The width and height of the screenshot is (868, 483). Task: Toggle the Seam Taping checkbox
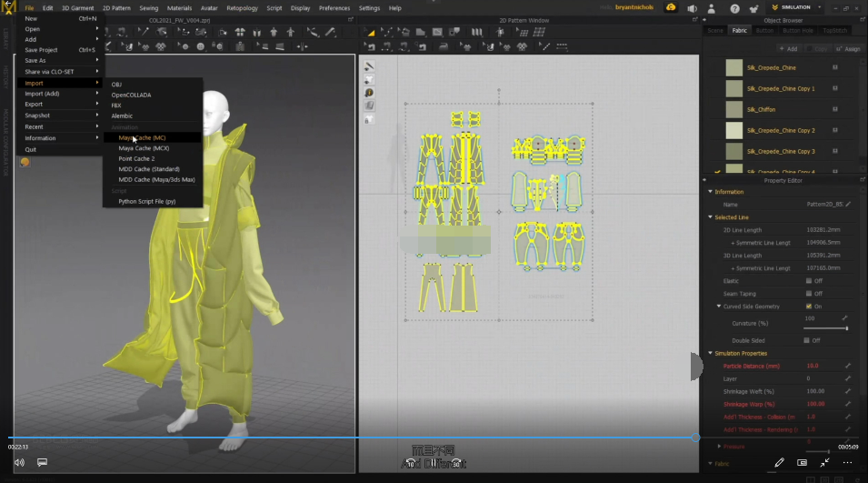(809, 294)
